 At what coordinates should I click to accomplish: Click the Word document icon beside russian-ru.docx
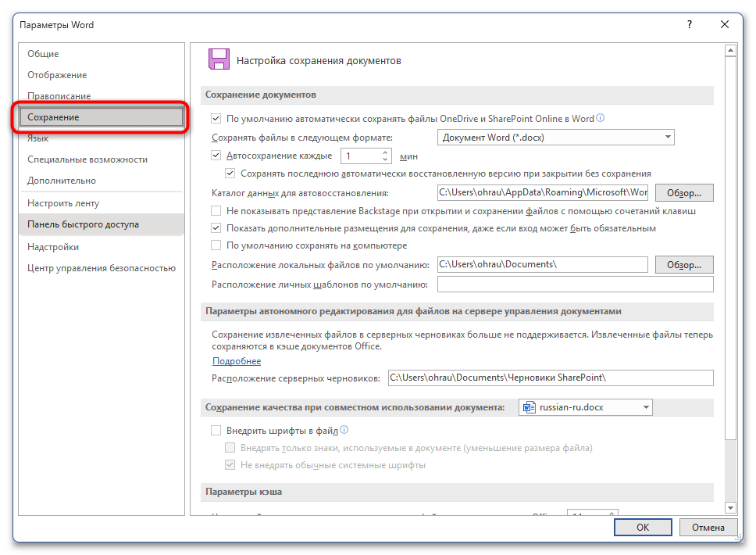tap(530, 407)
